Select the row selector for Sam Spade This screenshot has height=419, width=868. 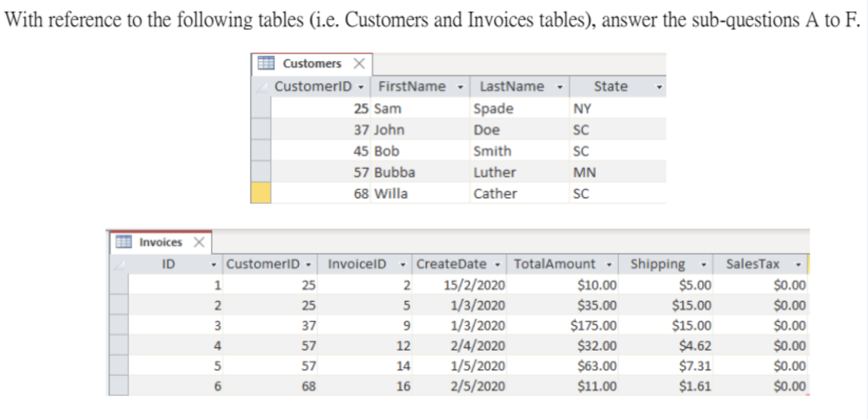point(261,108)
